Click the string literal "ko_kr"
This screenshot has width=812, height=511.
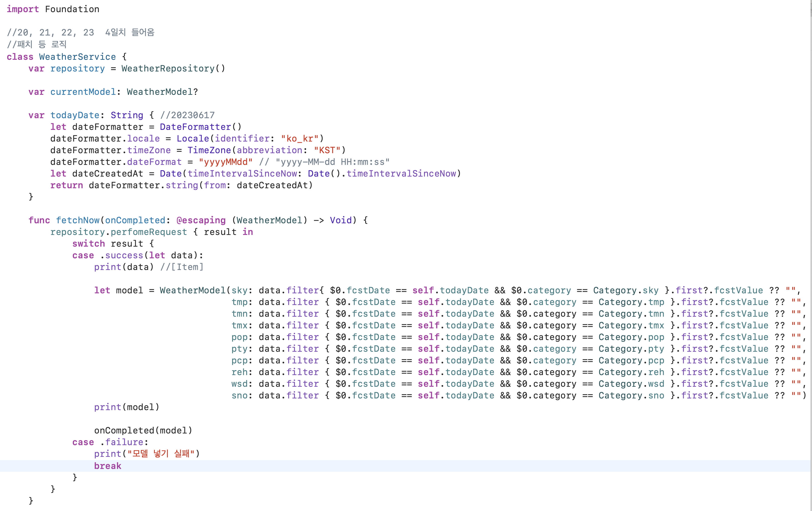300,139
